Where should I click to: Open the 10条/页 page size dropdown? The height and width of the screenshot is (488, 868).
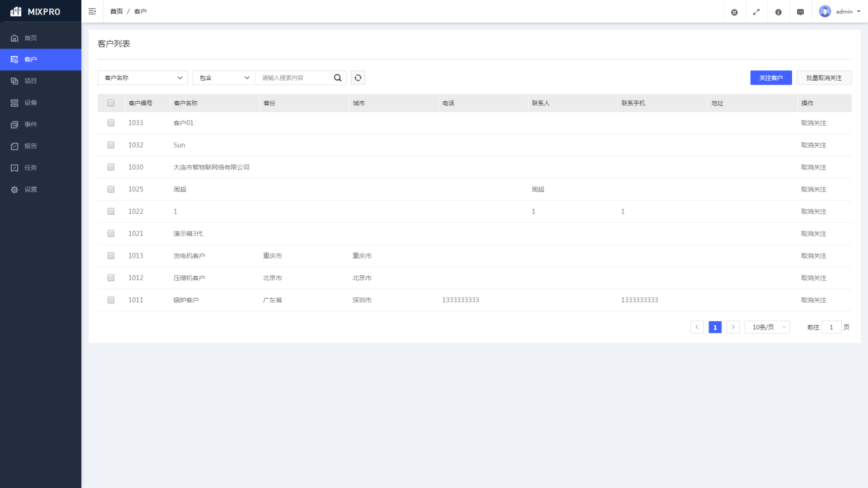[x=767, y=327]
